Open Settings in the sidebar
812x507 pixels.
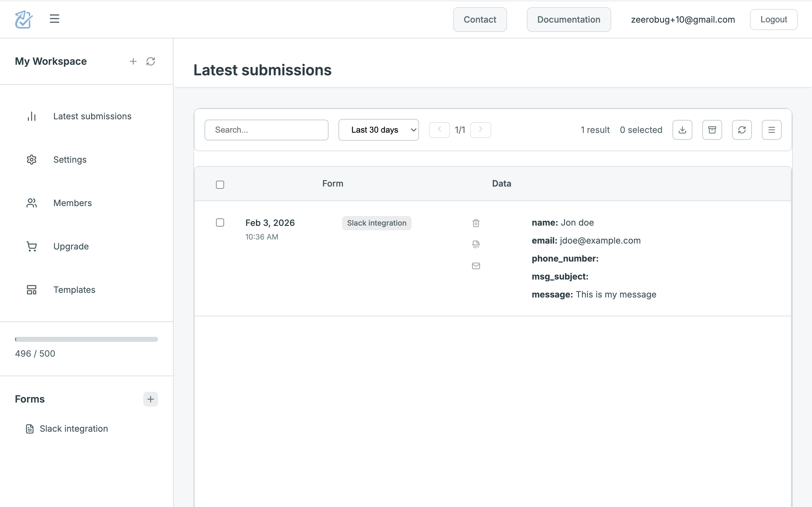pos(70,160)
